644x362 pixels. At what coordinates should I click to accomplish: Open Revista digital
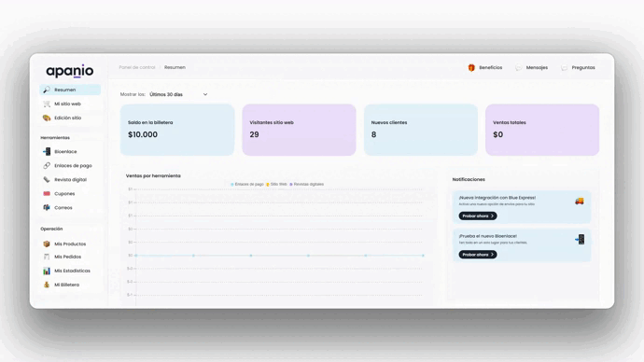click(70, 179)
